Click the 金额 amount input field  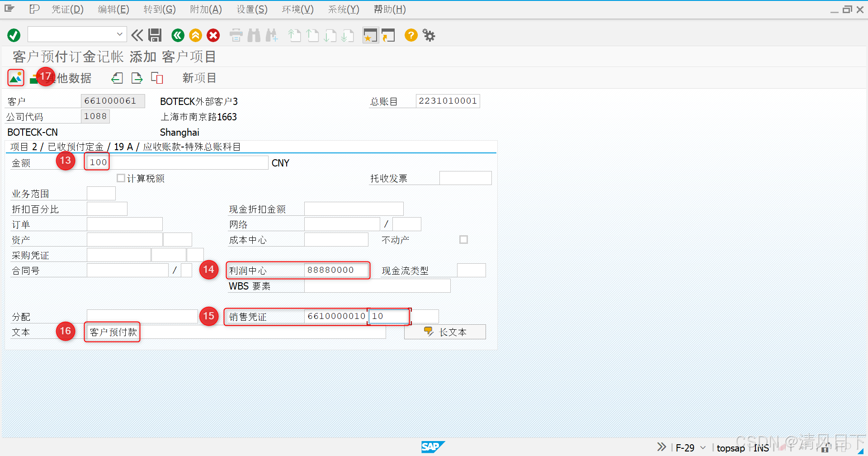pos(175,162)
